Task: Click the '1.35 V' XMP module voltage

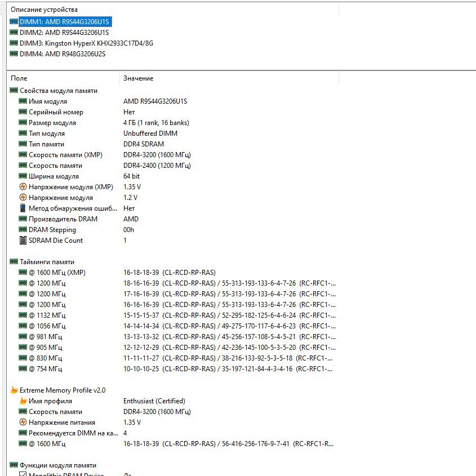Action: pos(132,186)
